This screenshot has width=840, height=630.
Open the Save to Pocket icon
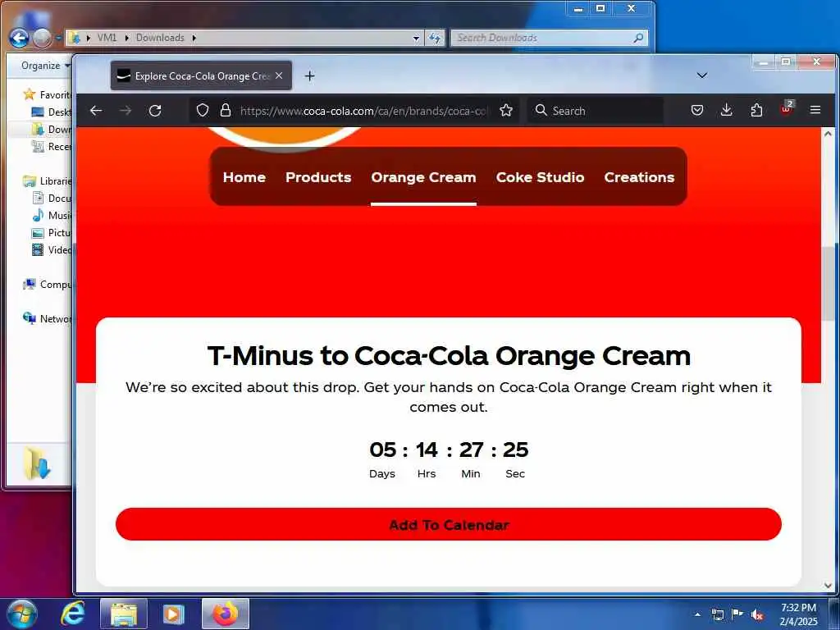697,111
